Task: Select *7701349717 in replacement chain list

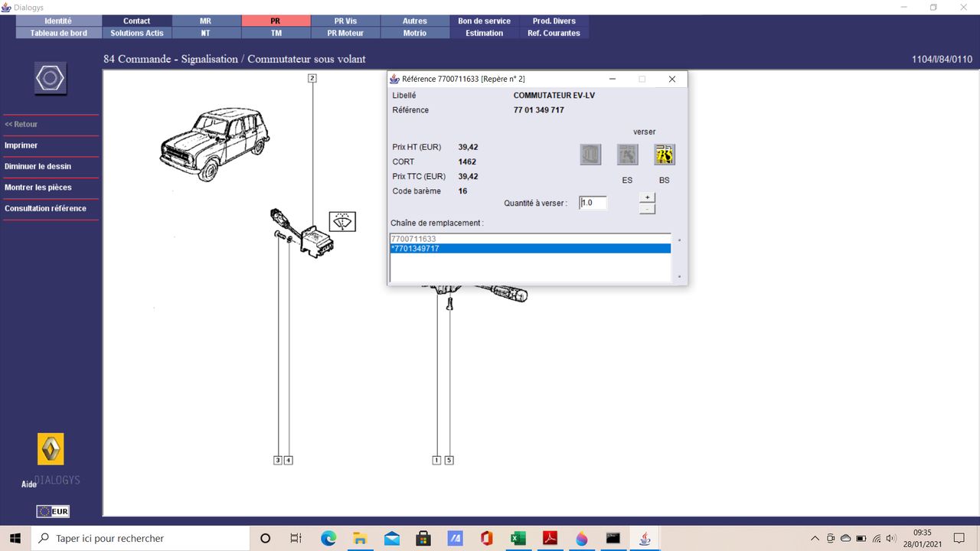Action: point(531,249)
